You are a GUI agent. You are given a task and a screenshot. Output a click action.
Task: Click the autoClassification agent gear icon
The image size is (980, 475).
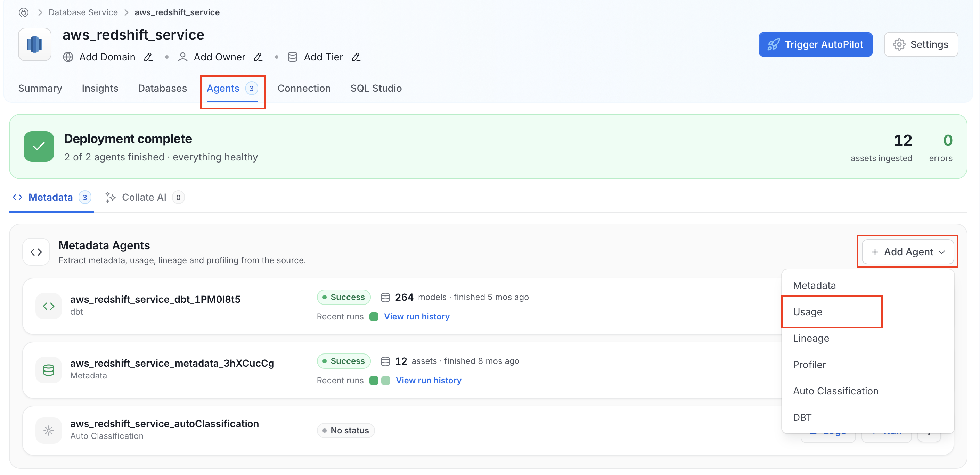49,430
